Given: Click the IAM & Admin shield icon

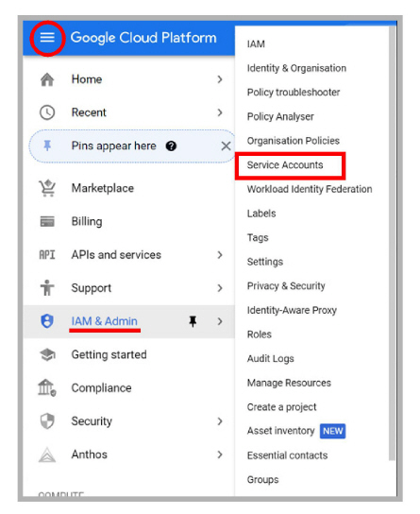Looking at the screenshot, I should [47, 321].
